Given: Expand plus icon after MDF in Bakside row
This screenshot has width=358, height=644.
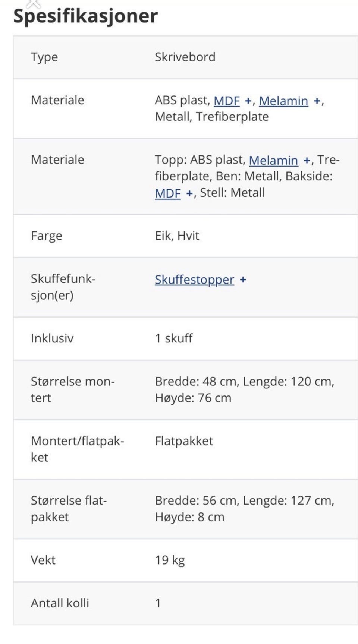Looking at the screenshot, I should (x=190, y=193).
